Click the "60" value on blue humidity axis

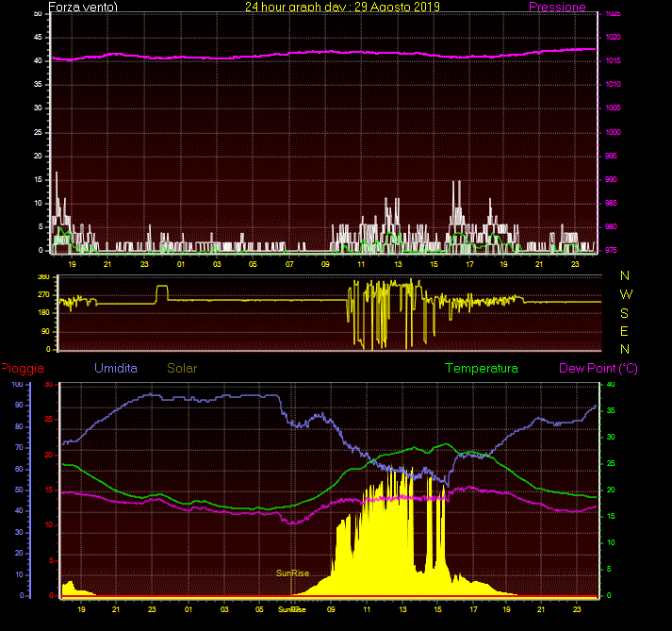19,469
